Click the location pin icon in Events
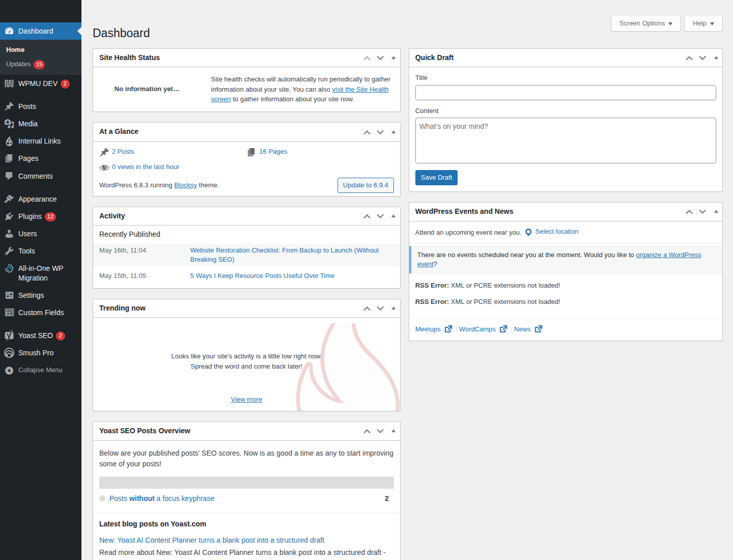733x560 pixels. (528, 232)
